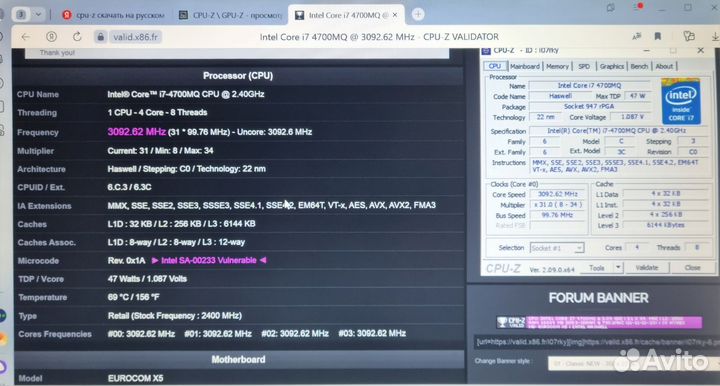The image size is (720, 386).
Task: Click the valid.x86.fr address
Action: (135, 37)
